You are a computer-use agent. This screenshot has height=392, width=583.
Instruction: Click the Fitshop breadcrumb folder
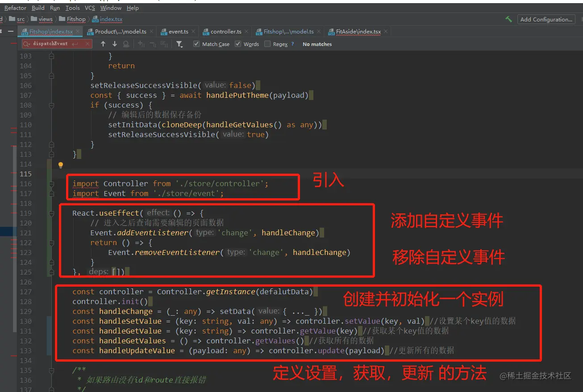(x=72, y=19)
